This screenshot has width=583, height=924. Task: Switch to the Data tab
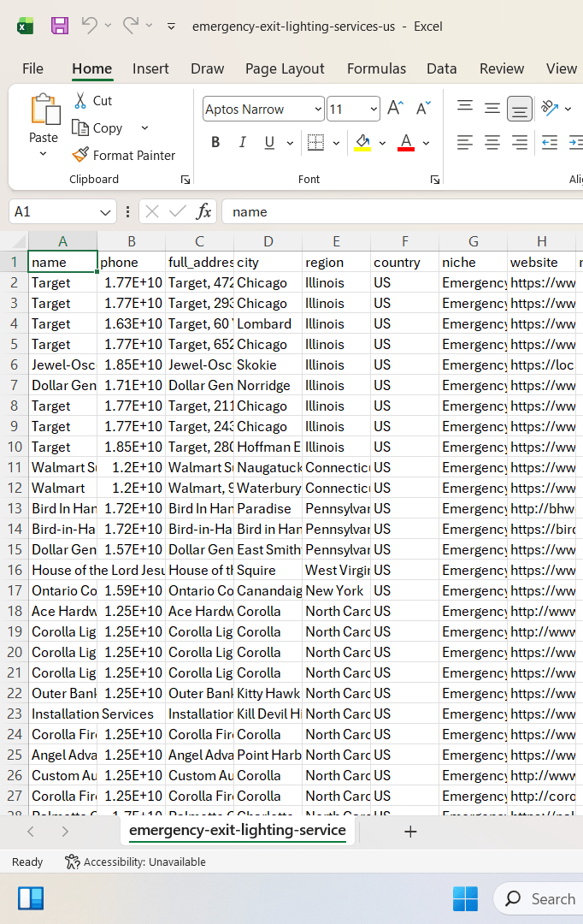coord(442,69)
